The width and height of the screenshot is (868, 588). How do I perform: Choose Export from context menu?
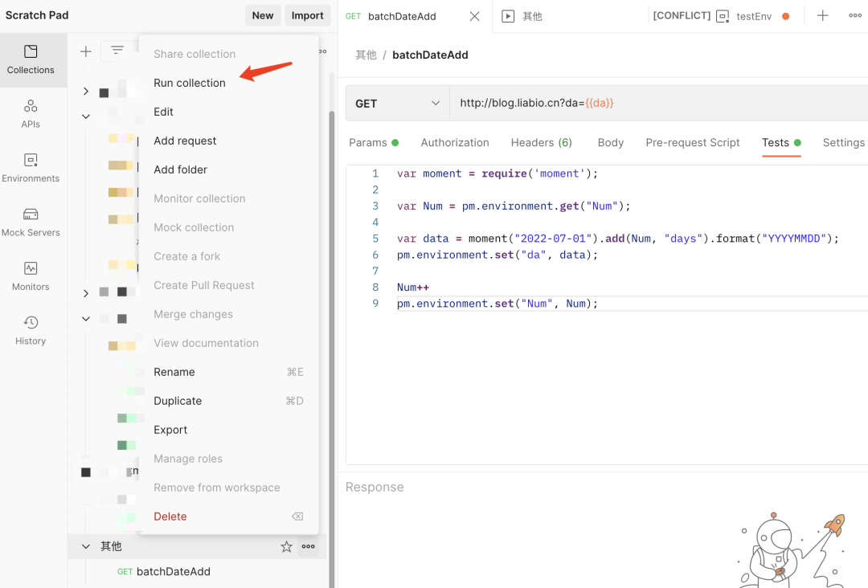point(228,430)
